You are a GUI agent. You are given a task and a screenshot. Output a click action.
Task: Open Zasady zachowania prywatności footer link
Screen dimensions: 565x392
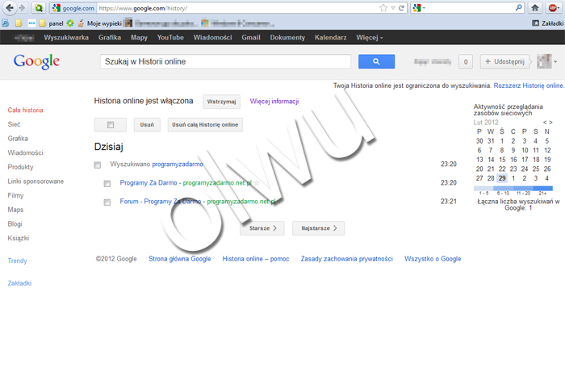pyautogui.click(x=346, y=259)
